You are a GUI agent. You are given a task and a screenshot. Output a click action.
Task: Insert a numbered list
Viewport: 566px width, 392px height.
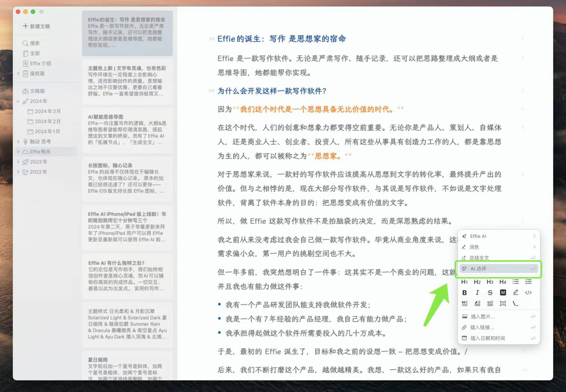tap(528, 282)
